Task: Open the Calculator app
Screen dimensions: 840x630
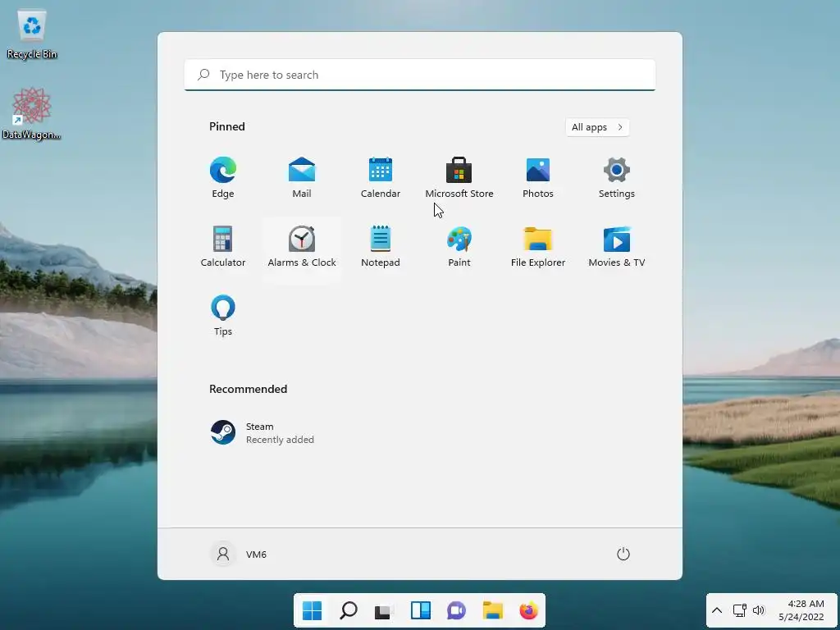Action: click(x=223, y=246)
